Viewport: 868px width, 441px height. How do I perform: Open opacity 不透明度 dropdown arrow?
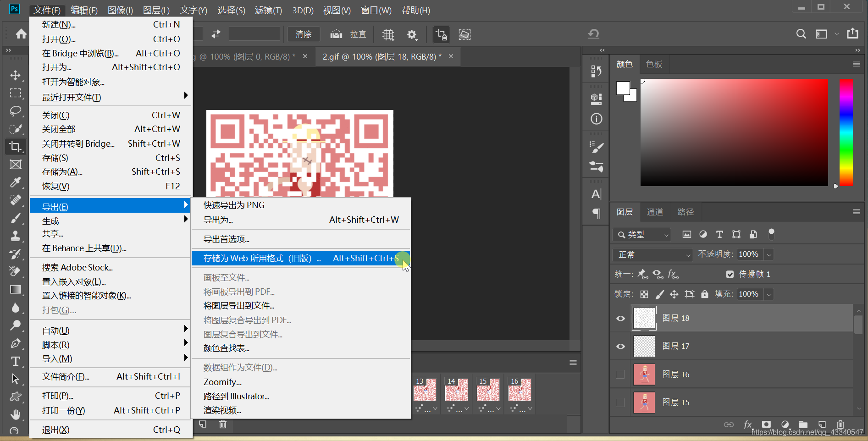769,254
